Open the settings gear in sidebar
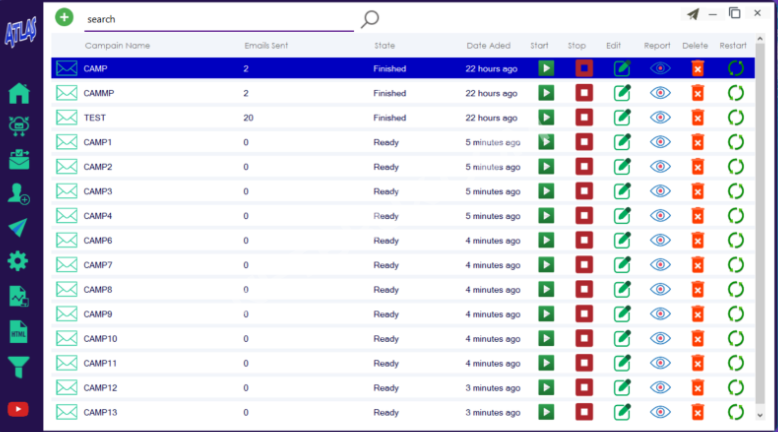This screenshot has height=432, width=778. click(18, 261)
